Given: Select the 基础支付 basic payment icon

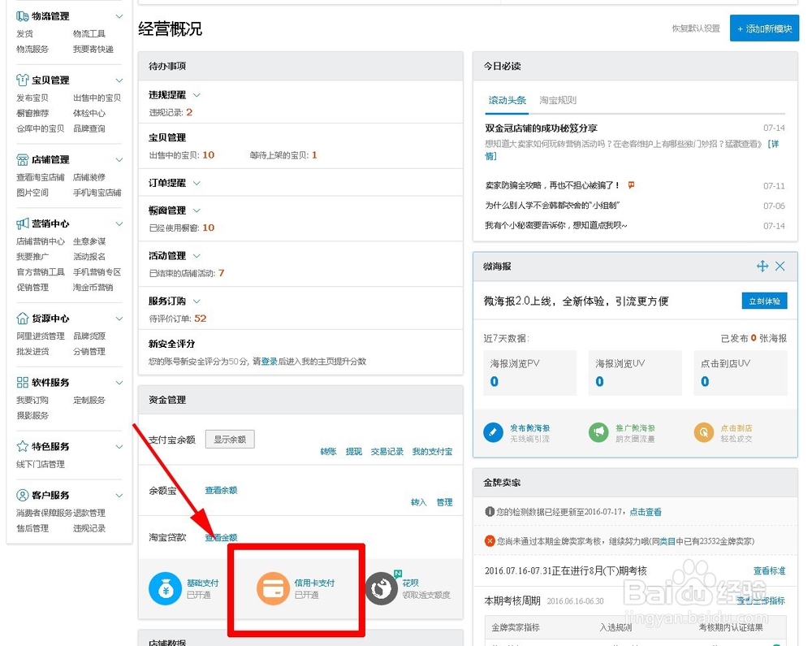Looking at the screenshot, I should (x=165, y=589).
